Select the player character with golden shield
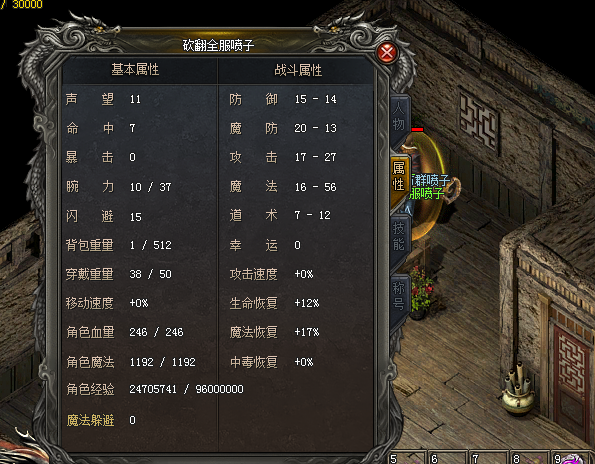The width and height of the screenshot is (595, 464). (x=425, y=186)
